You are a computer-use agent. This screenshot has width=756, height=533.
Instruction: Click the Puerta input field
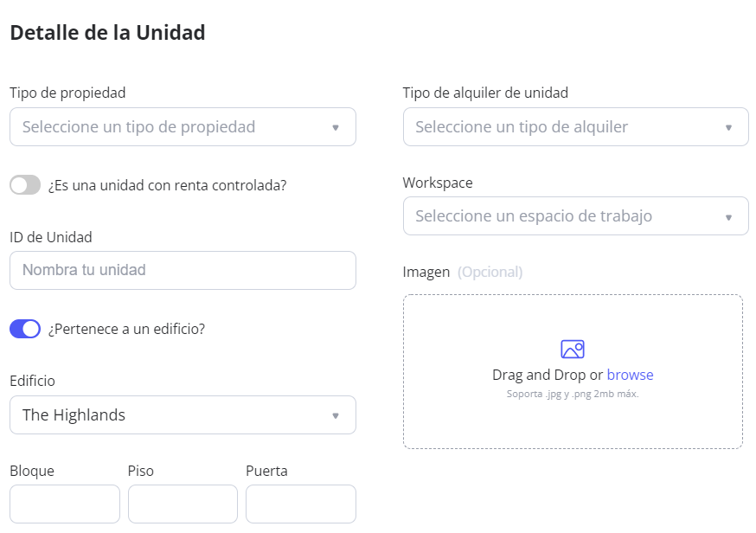[x=300, y=504]
